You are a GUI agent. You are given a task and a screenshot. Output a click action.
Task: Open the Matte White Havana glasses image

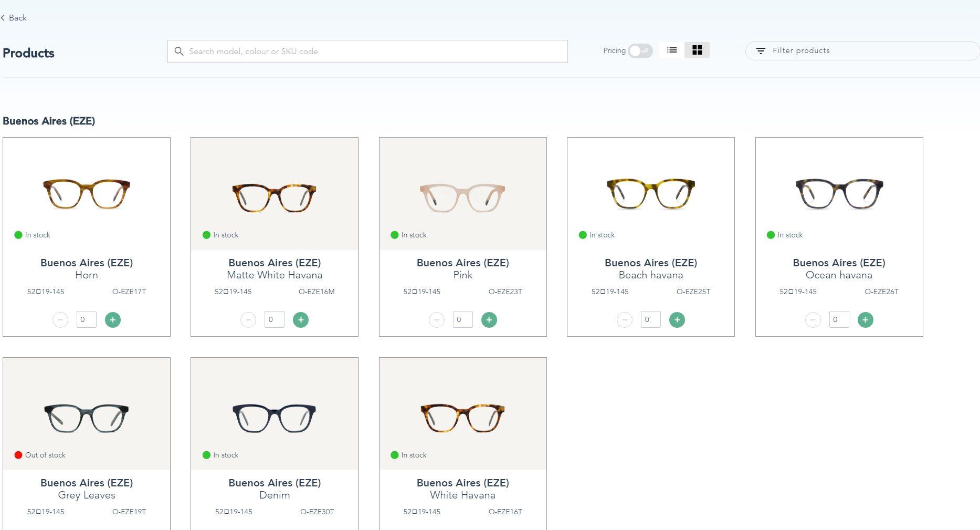[275, 198]
